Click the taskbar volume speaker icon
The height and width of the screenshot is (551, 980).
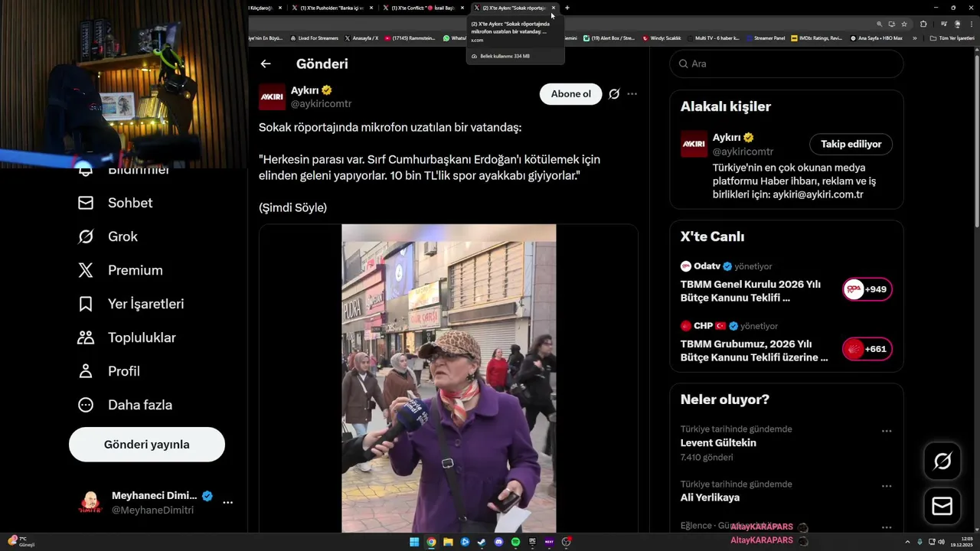941,542
